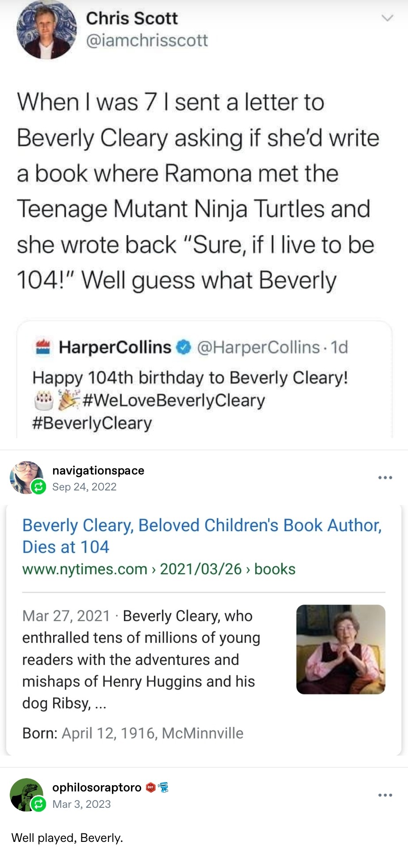Open ophilosoraptoro's blog name

pos(97,787)
